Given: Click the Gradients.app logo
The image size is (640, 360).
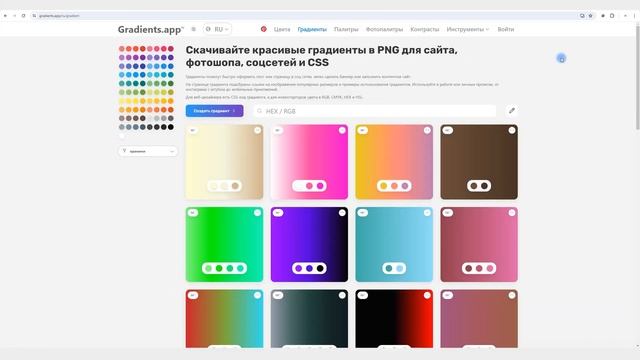Looking at the screenshot, I should [x=151, y=29].
